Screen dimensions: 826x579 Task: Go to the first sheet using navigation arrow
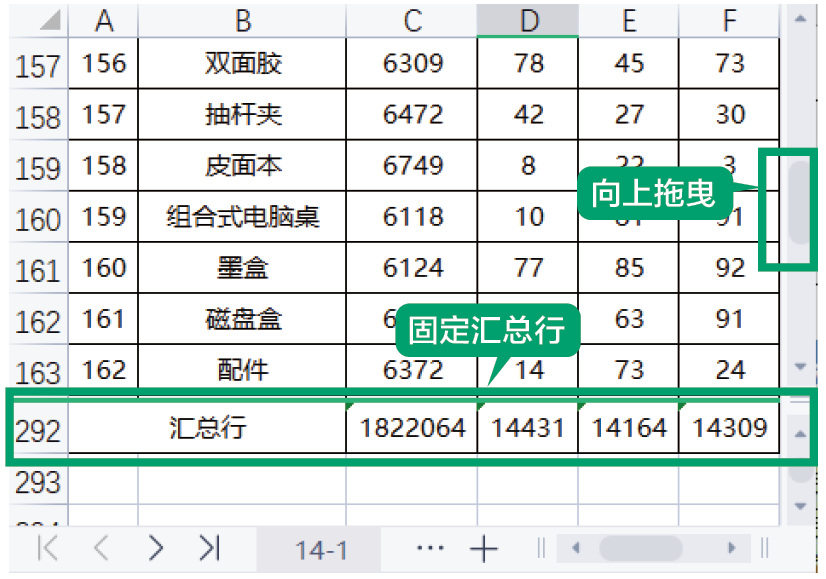[x=47, y=548]
